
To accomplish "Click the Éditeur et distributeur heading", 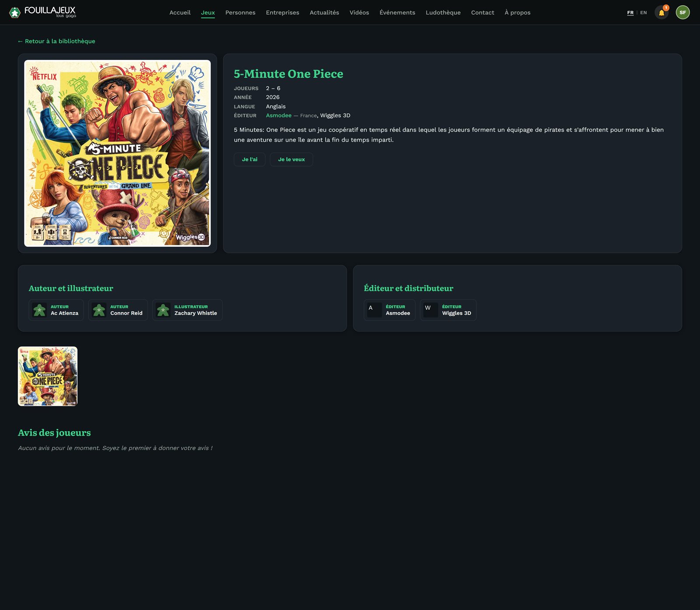I will tap(409, 288).
